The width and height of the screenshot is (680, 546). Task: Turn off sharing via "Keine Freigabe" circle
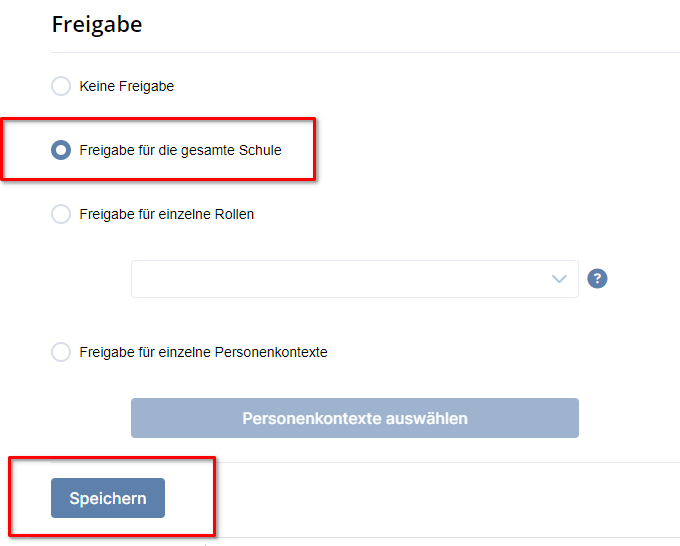tap(61, 86)
